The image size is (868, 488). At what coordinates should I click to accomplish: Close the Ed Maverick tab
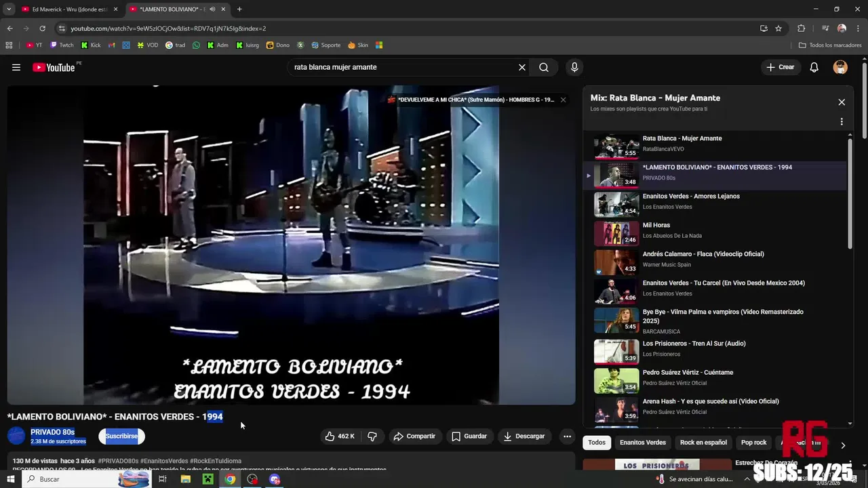pos(115,9)
